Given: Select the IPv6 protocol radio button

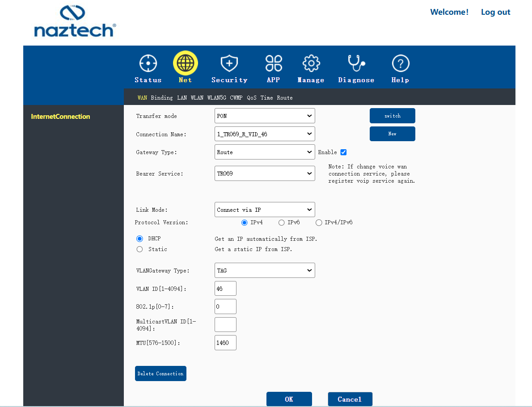Looking at the screenshot, I should point(281,223).
